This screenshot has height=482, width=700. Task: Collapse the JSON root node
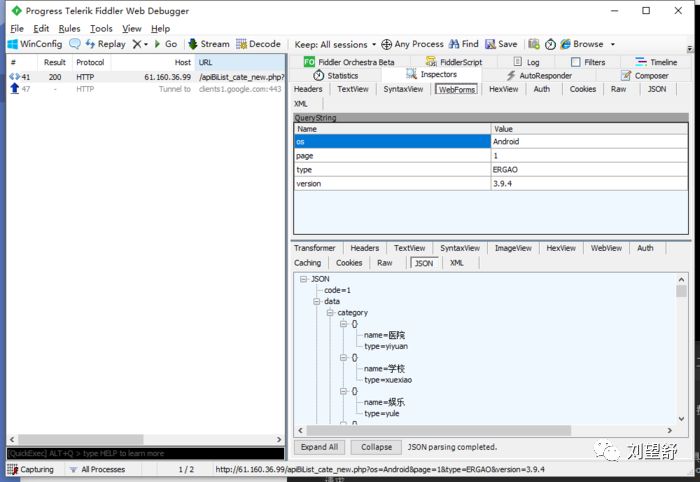pos(304,279)
